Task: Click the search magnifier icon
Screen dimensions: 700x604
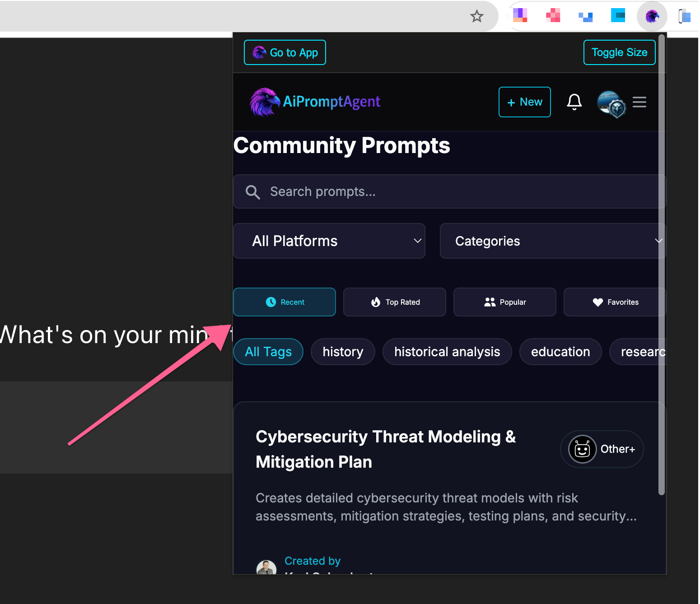Action: click(x=252, y=192)
